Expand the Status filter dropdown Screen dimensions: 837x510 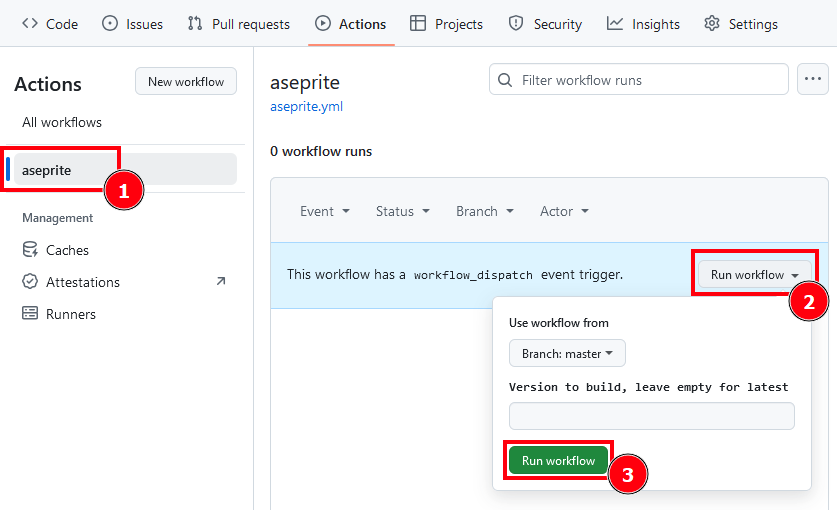[x=402, y=211]
